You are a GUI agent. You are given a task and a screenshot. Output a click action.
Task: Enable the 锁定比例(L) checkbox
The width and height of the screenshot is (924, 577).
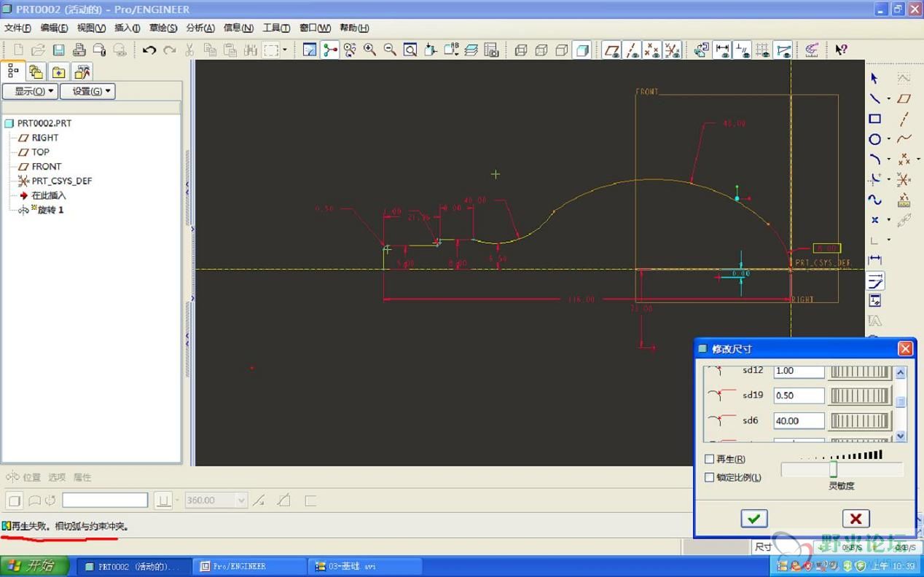pos(709,477)
